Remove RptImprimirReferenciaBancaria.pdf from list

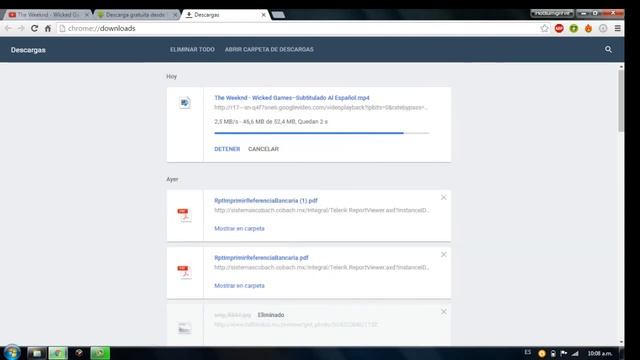(x=444, y=255)
